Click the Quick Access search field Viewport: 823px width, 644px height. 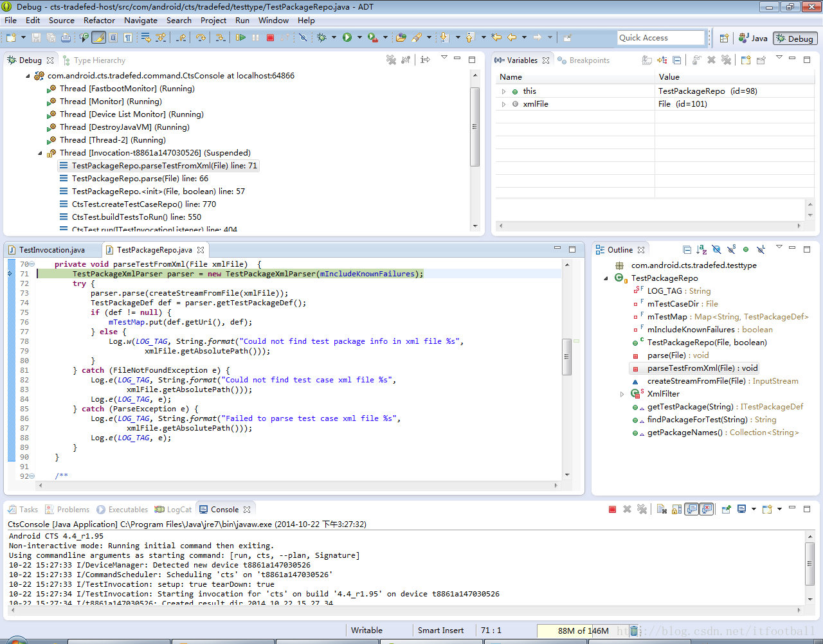(x=660, y=38)
